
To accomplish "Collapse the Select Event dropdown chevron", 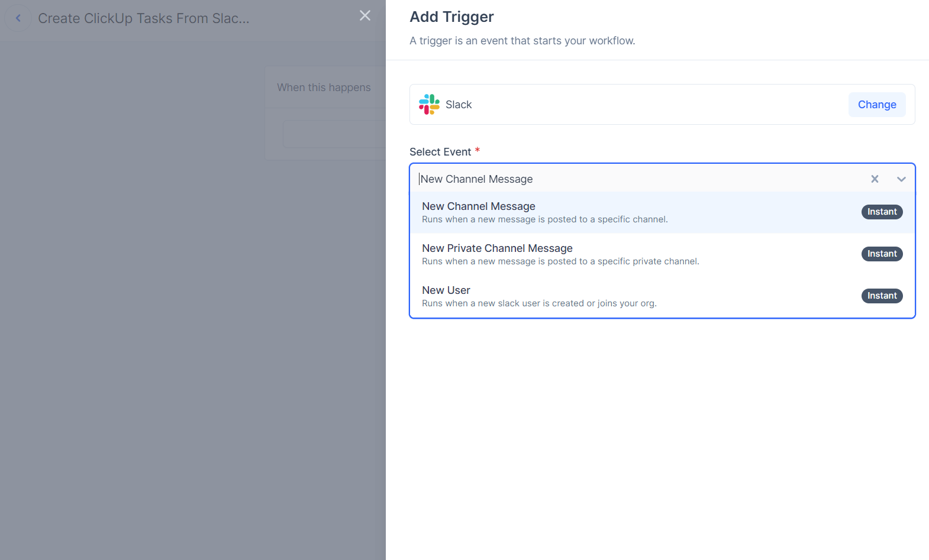I will (901, 179).
